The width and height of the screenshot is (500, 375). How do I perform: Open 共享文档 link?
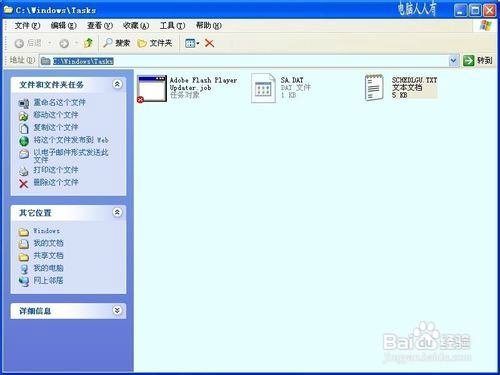tap(48, 256)
